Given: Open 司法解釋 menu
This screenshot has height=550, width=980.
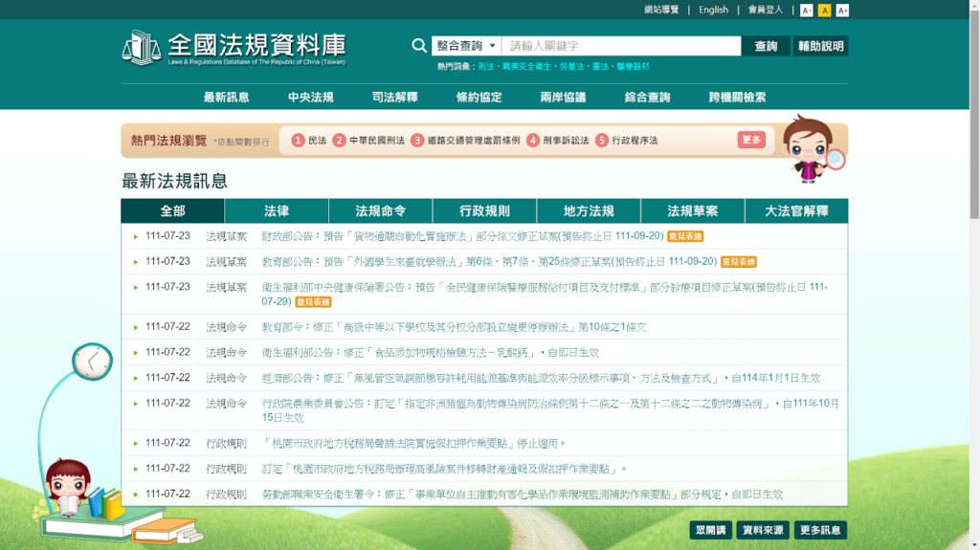Looking at the screenshot, I should (x=394, y=98).
